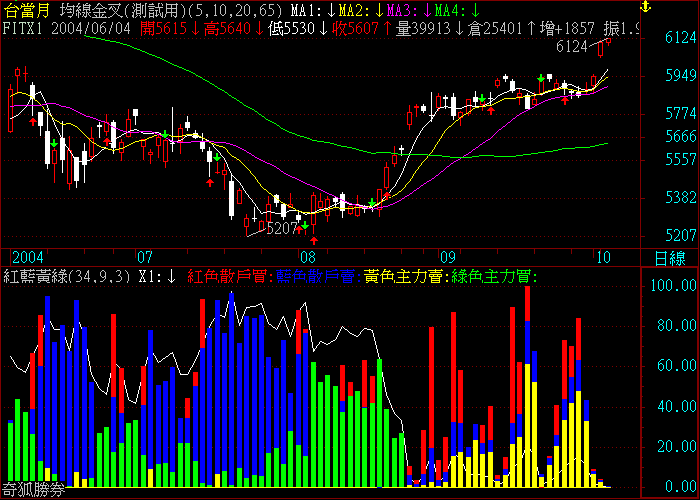Image resolution: width=700 pixels, height=500 pixels.
Task: Select the magenta MA3 legend label
Action: (x=402, y=10)
